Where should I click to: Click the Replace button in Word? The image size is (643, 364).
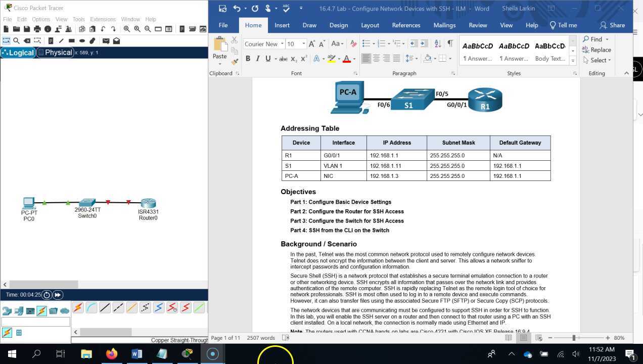(x=599, y=50)
